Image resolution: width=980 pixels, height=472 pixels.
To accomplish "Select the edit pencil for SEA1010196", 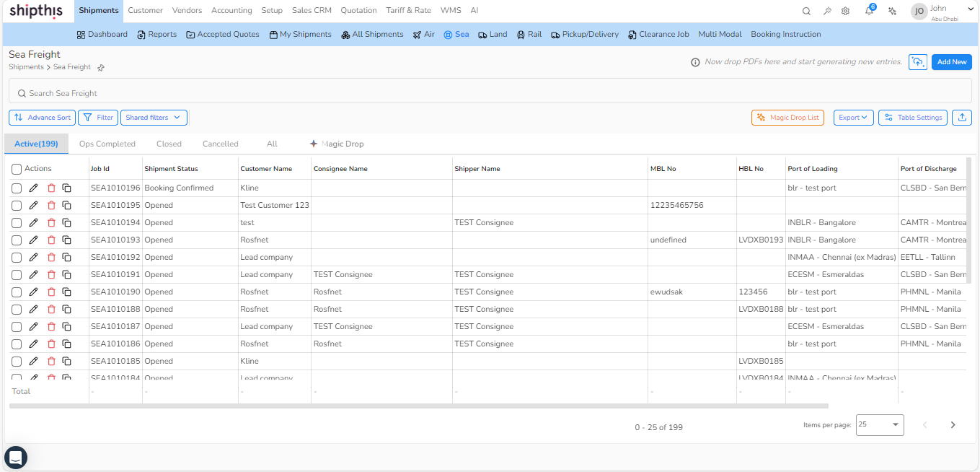I will 33,188.
